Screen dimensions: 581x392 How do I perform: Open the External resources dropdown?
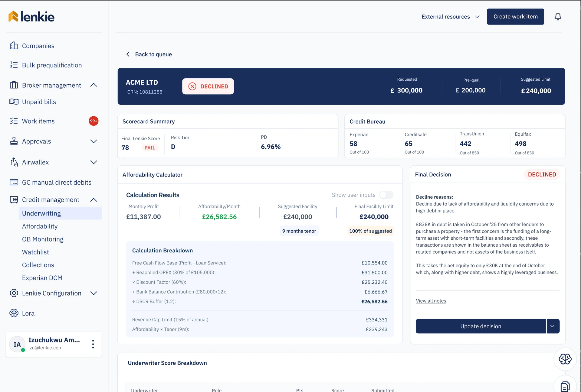[451, 17]
